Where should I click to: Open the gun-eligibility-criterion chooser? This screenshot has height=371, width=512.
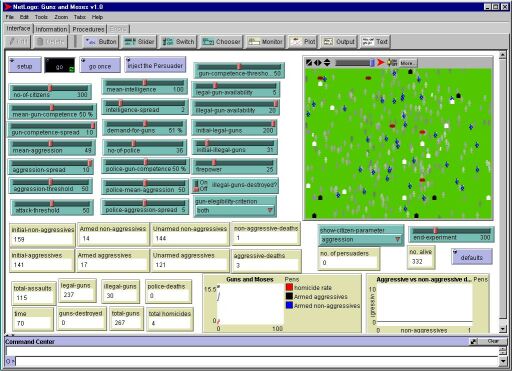coord(235,210)
